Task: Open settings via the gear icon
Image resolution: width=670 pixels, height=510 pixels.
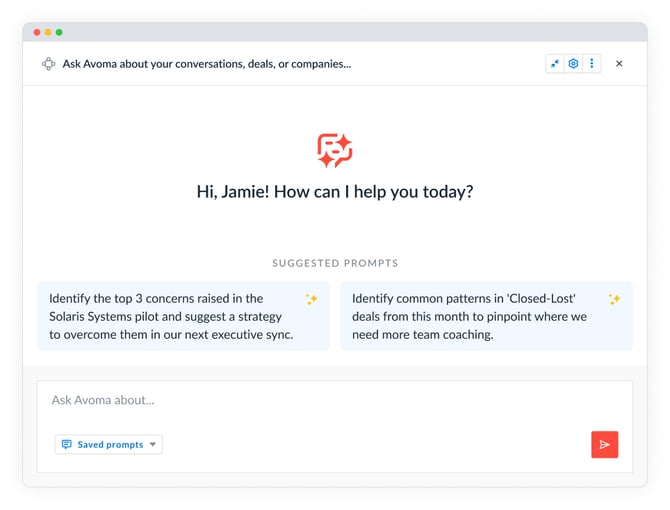Action: (x=573, y=64)
